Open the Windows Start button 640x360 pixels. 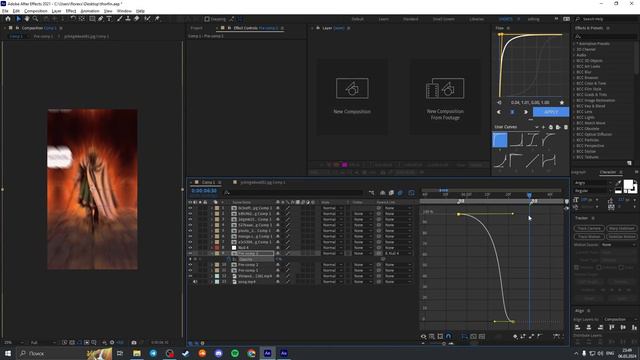(8, 353)
